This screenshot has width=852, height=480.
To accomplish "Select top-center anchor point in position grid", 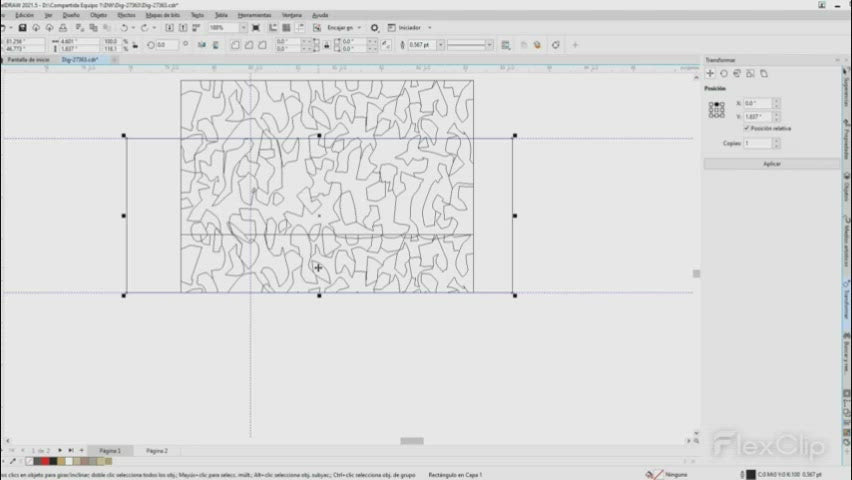I will (716, 104).
